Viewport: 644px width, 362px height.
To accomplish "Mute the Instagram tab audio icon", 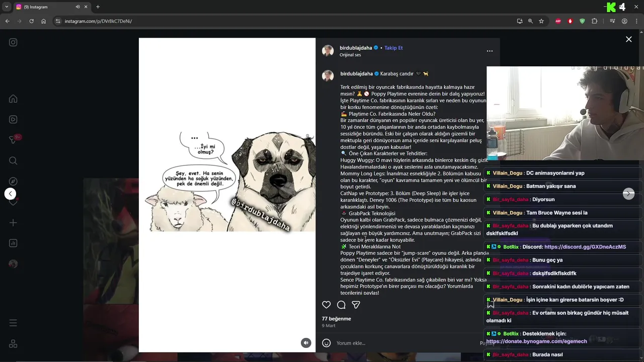I will pos(77,7).
